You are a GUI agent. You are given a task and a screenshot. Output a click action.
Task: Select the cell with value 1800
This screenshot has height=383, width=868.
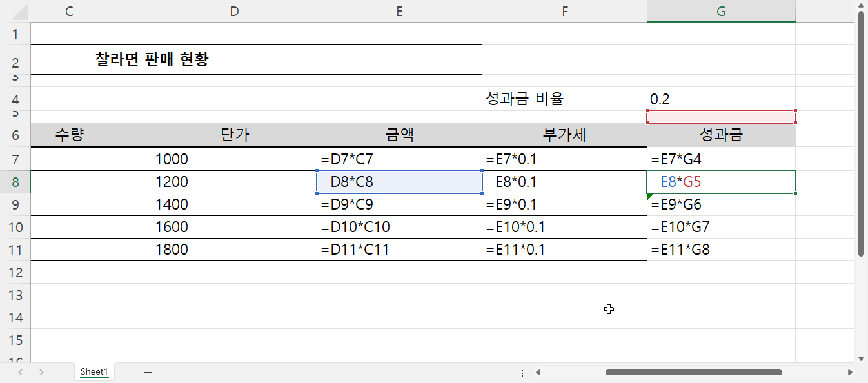tap(234, 250)
